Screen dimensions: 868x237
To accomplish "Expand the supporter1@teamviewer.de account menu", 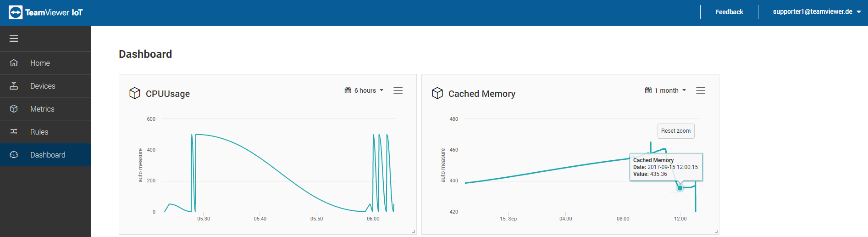I will point(817,12).
